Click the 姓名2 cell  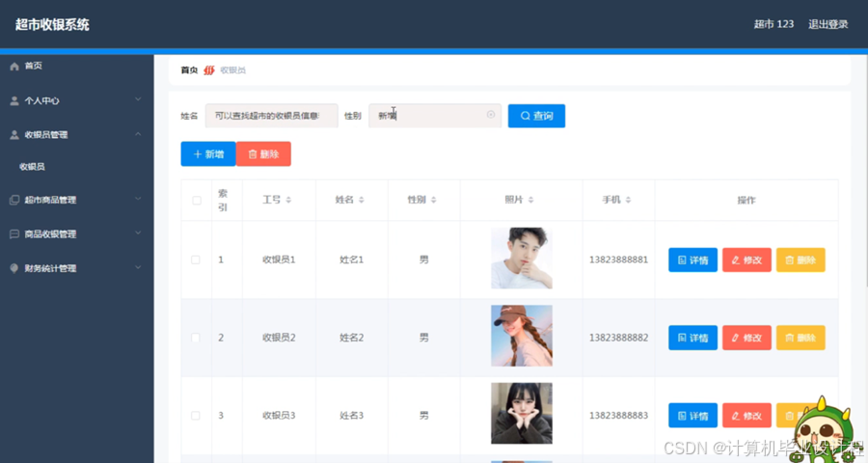pos(351,338)
